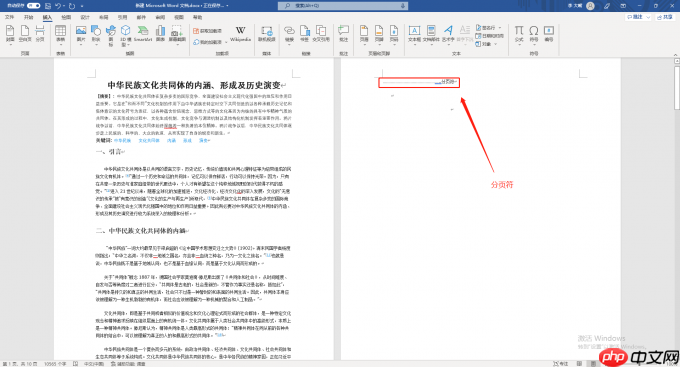This screenshot has height=367, width=680.
Task: Insert a chart (图表)
Action: coord(160,34)
